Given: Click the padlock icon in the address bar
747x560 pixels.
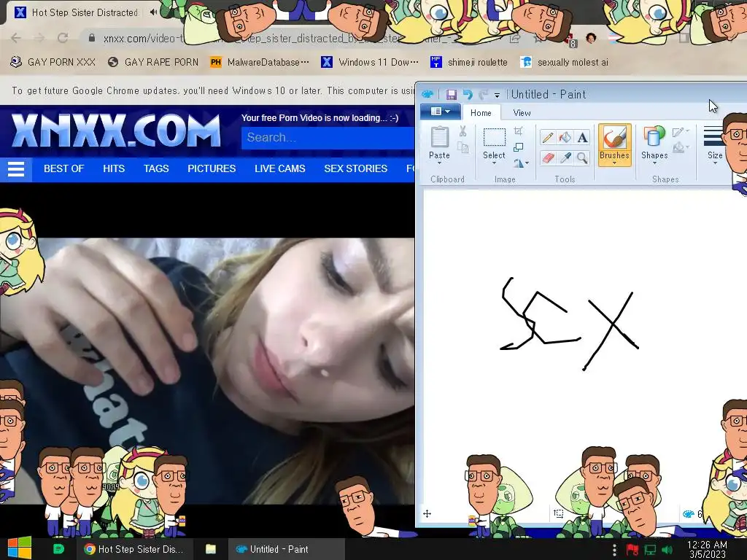Looking at the screenshot, I should [x=92, y=38].
